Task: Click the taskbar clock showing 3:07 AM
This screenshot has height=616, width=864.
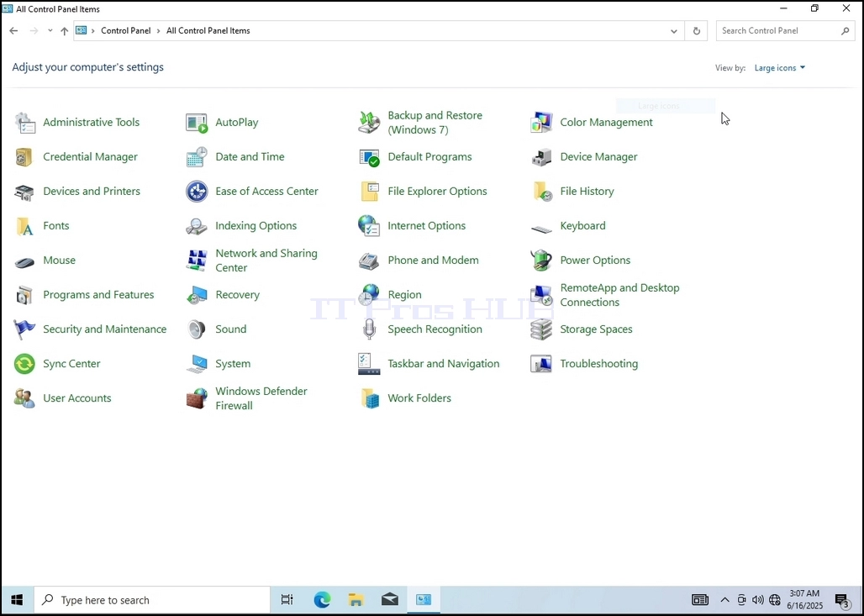Action: (x=804, y=600)
